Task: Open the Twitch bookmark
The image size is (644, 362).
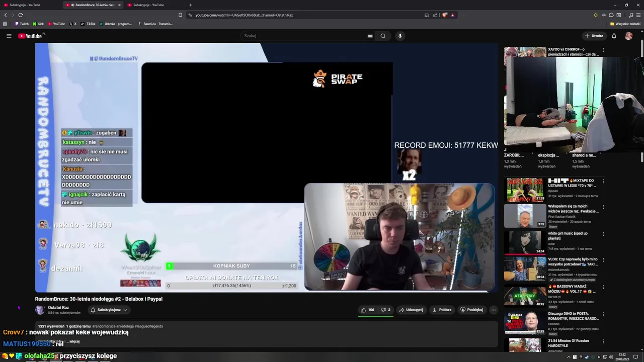Action: click(x=22, y=24)
